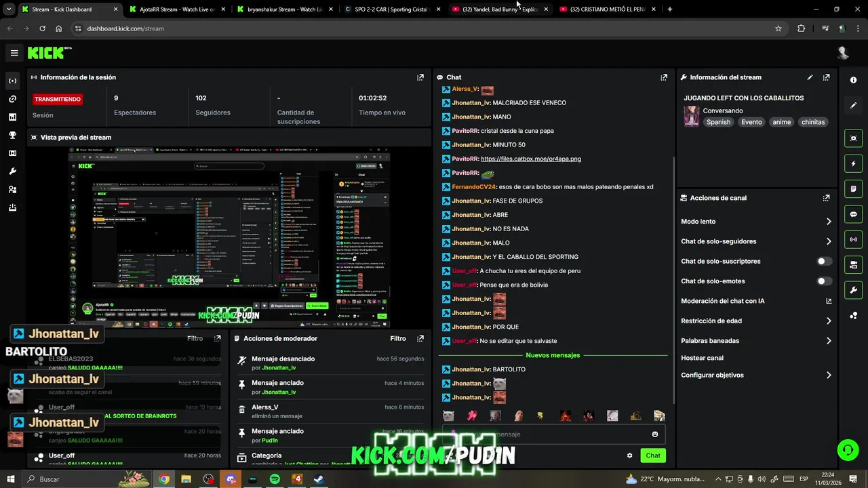The height and width of the screenshot is (488, 868).
Task: Open Moderación del chat con IA
Action: pyautogui.click(x=756, y=301)
